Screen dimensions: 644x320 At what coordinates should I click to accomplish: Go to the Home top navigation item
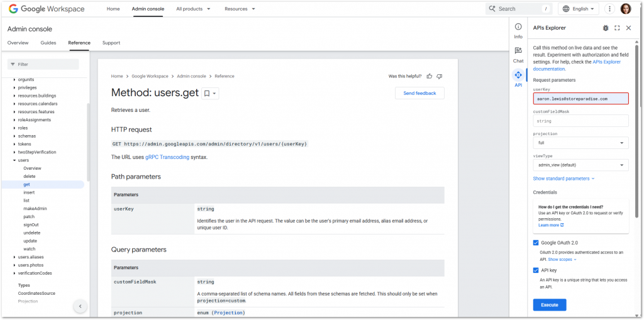point(113,9)
